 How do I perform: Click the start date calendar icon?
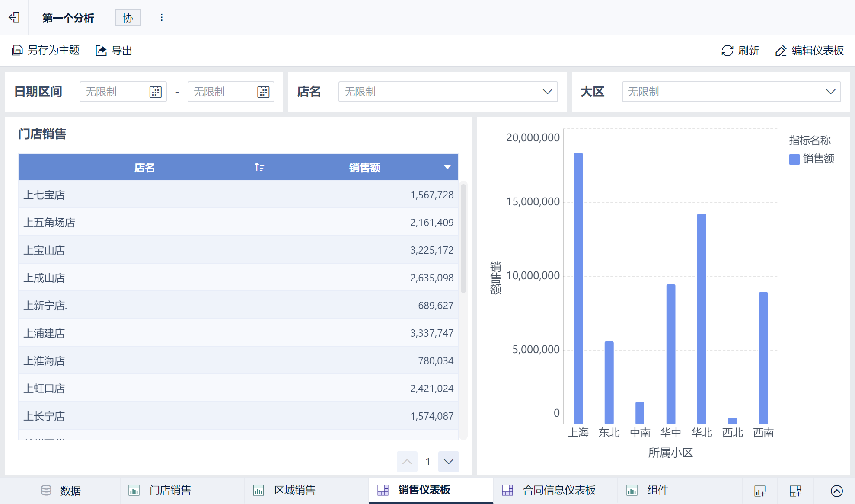click(155, 92)
